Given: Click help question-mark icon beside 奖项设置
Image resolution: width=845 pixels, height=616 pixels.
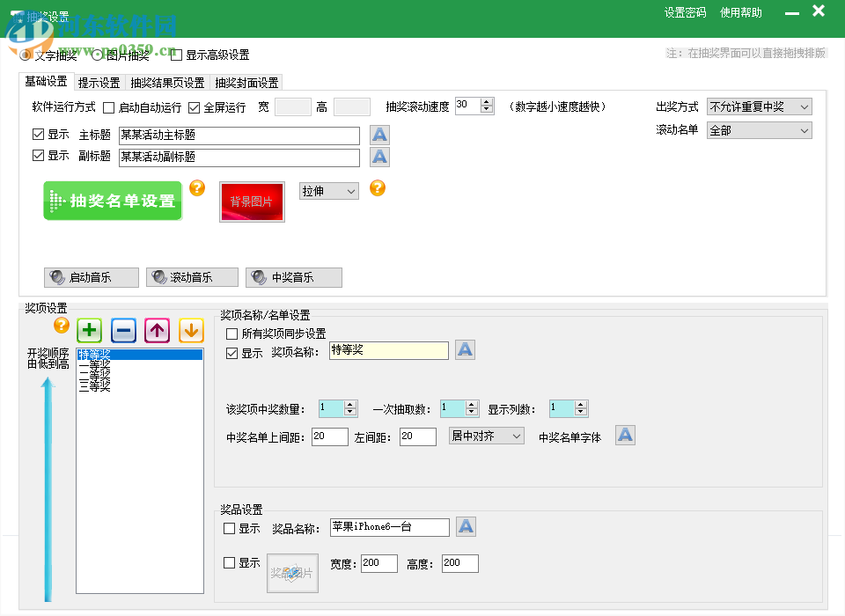Looking at the screenshot, I should [60, 326].
